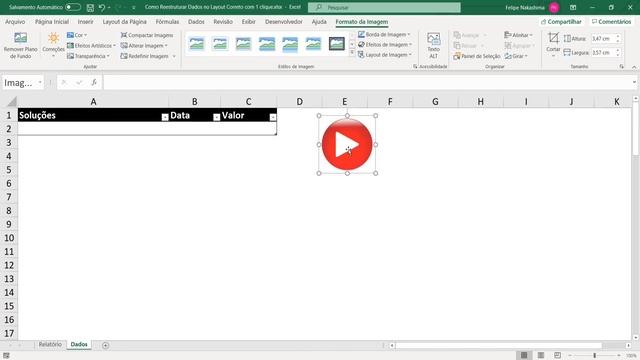This screenshot has width=640, height=360.
Task: Switch to Página Inicial tab
Action: (52, 22)
